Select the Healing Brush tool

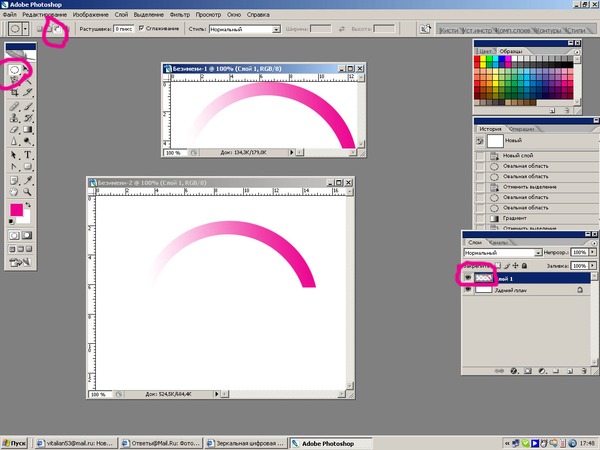(x=15, y=106)
